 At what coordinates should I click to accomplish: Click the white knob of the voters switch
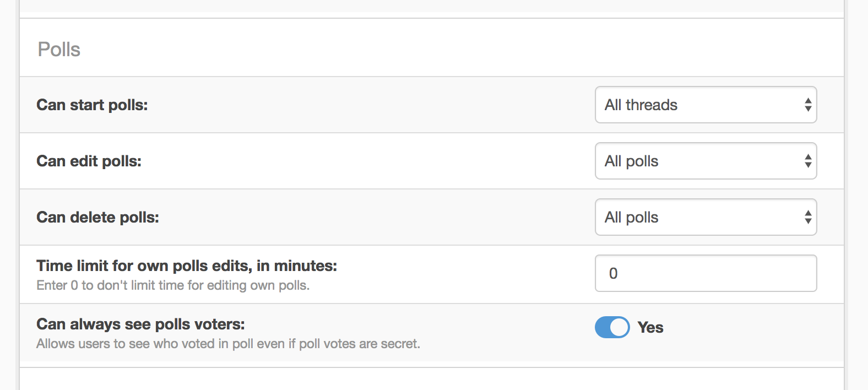point(620,327)
